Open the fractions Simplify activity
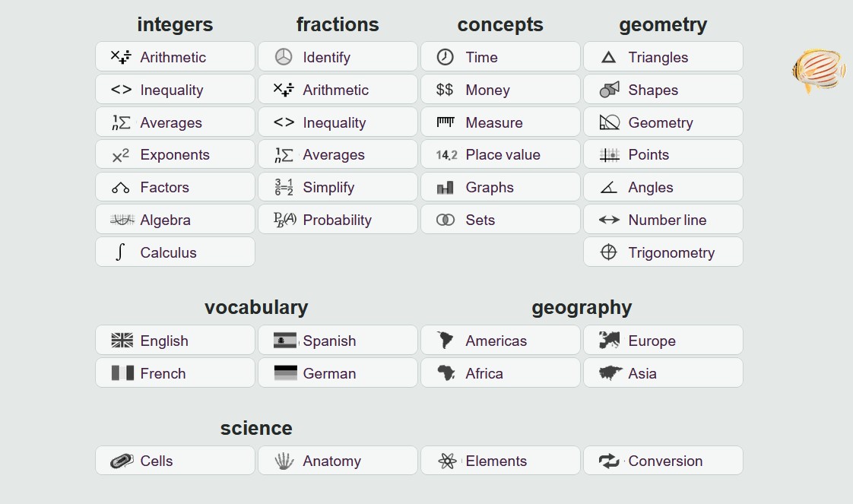Screen dimensions: 853x504 338,187
